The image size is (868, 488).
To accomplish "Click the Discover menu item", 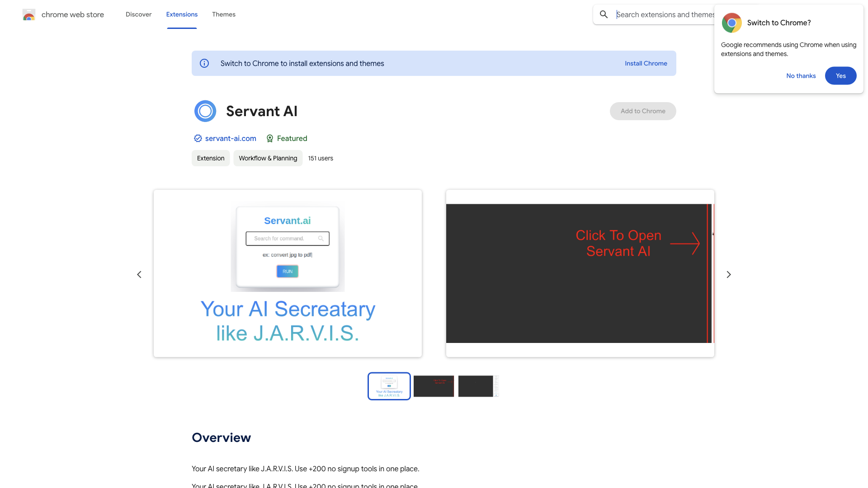I will click(138, 14).
